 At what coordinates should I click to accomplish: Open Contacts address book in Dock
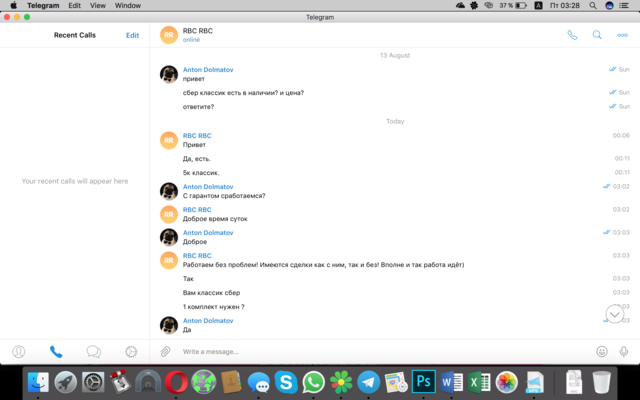click(x=231, y=382)
